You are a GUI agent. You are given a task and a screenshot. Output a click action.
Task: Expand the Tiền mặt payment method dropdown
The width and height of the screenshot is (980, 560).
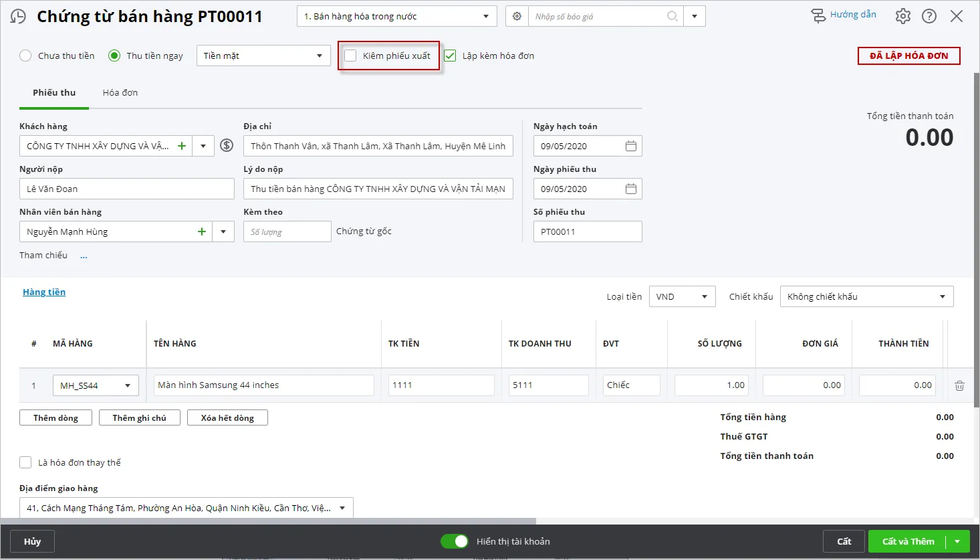tap(319, 56)
